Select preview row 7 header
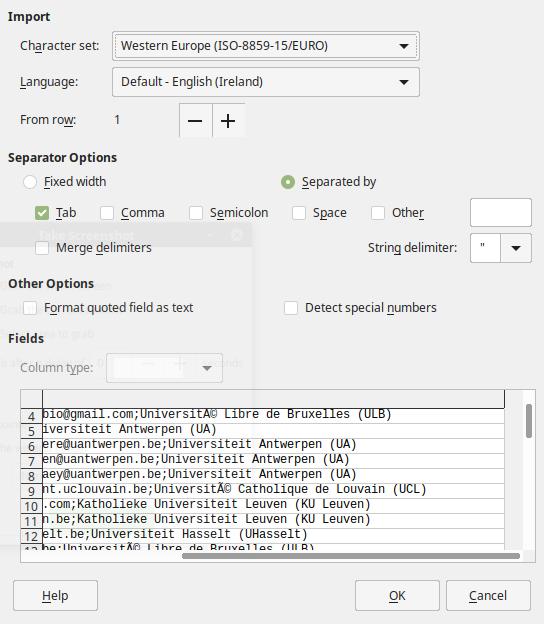Image resolution: width=544 pixels, height=624 pixels. (x=31, y=461)
